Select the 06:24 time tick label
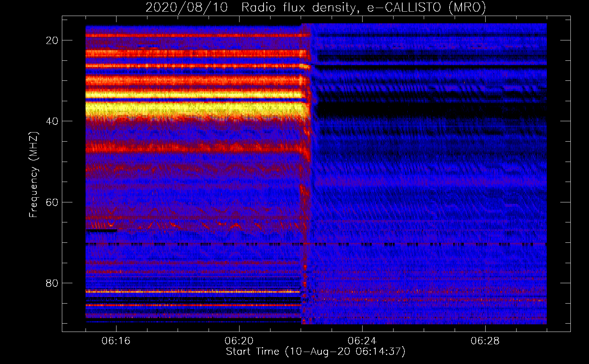 [x=362, y=341]
